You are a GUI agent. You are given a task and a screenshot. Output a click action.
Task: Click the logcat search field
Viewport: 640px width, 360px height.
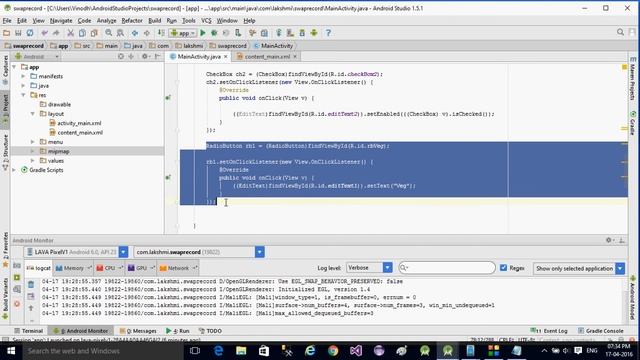click(447, 268)
